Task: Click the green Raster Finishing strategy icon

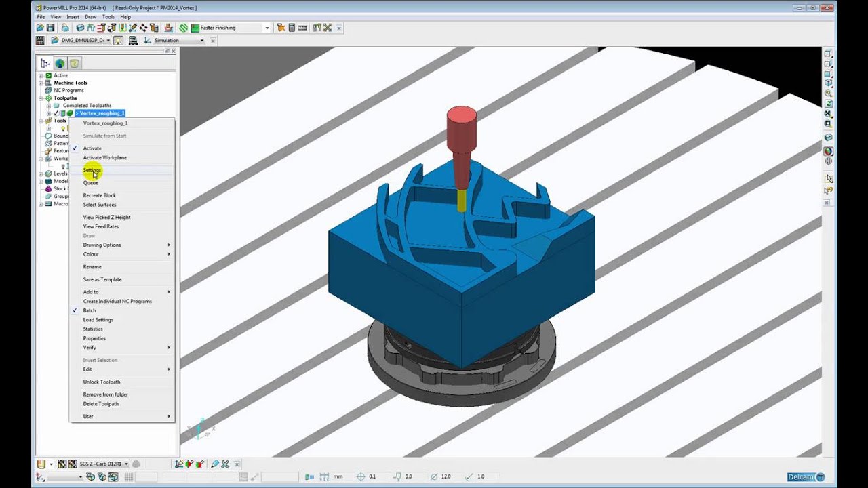Action: click(x=195, y=28)
